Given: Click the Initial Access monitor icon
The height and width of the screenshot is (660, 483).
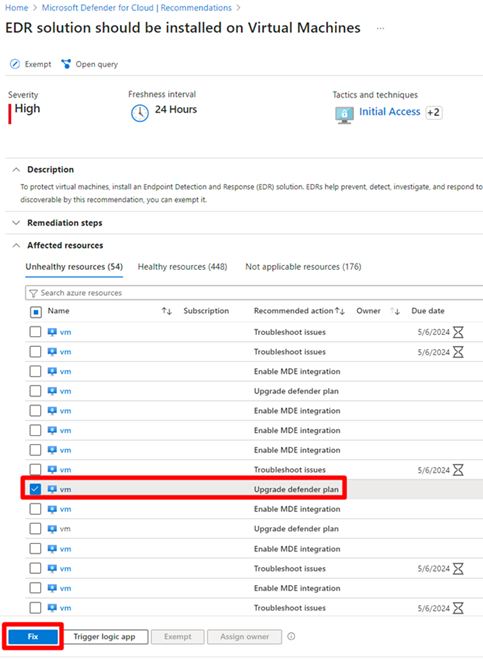Looking at the screenshot, I should coord(344,114).
